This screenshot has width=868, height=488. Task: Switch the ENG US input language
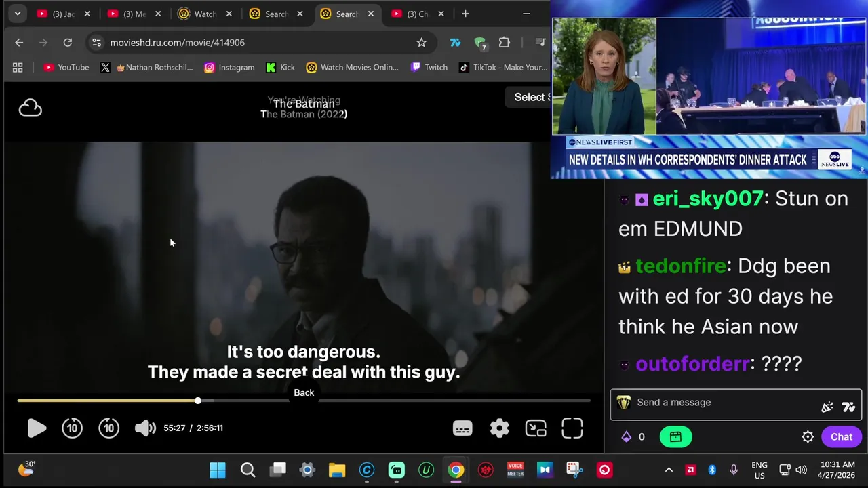759,470
